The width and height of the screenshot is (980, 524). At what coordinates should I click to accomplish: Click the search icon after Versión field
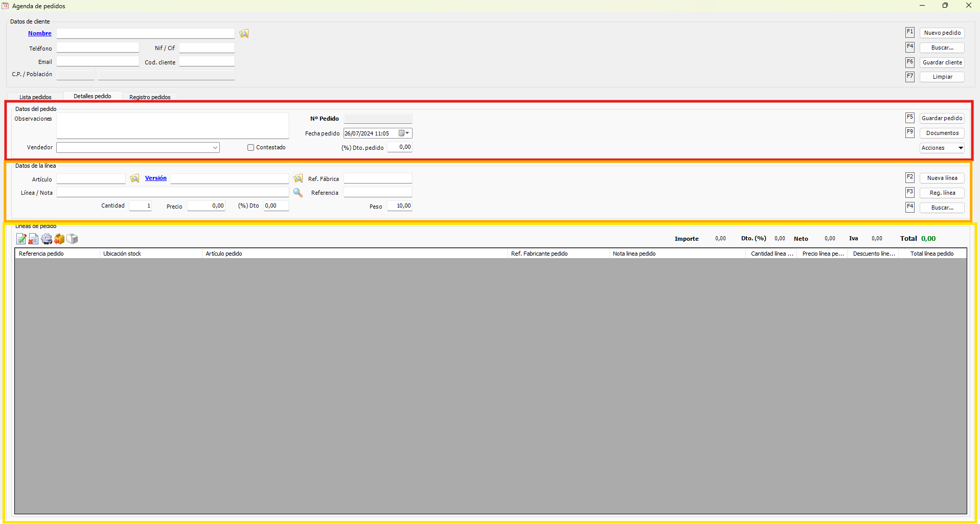(x=298, y=178)
